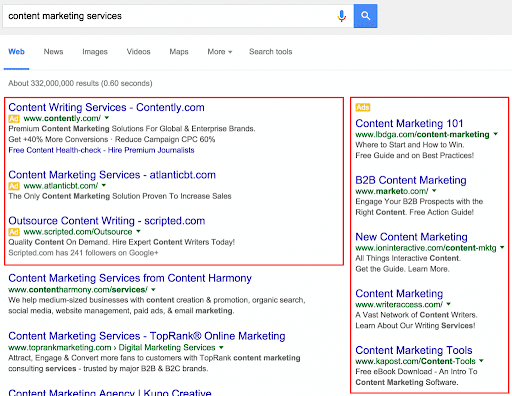512x396 pixels.
Task: Open Content Writing Services - Contently.com ad
Action: [x=106, y=107]
